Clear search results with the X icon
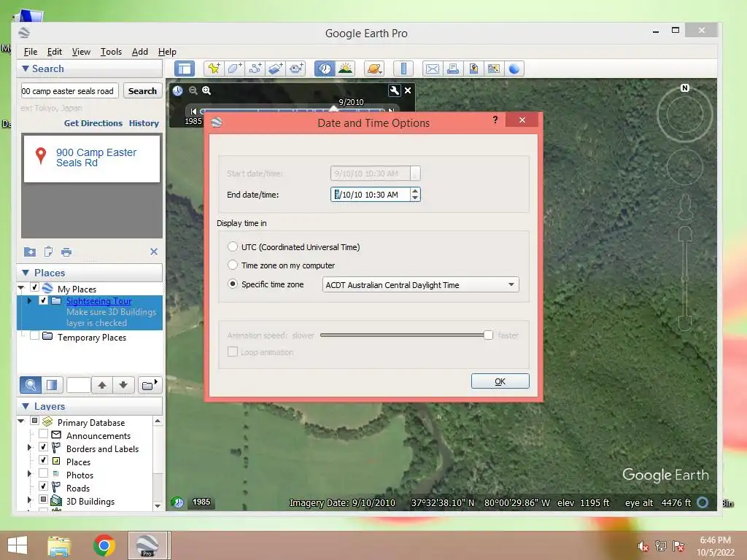 (154, 252)
